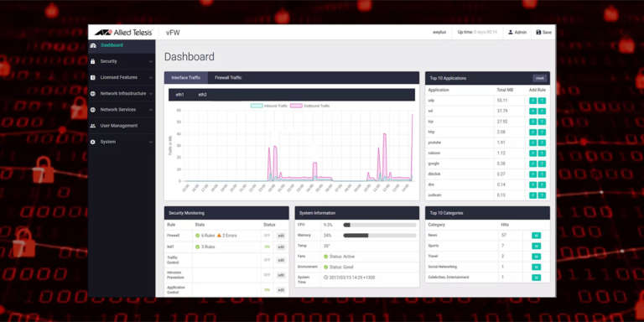Toggle the Firewall status switch

click(267, 236)
